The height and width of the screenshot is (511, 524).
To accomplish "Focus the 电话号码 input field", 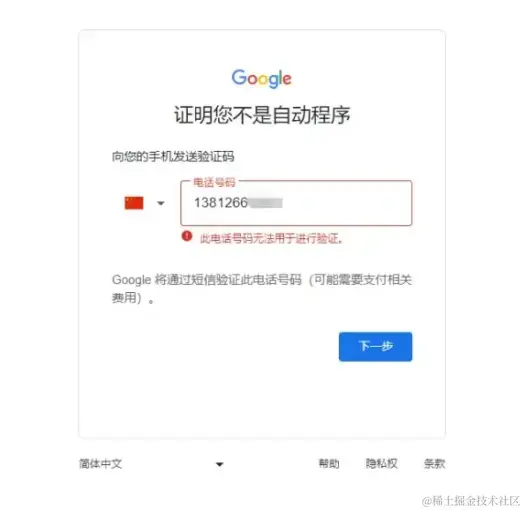I will pyautogui.click(x=296, y=203).
